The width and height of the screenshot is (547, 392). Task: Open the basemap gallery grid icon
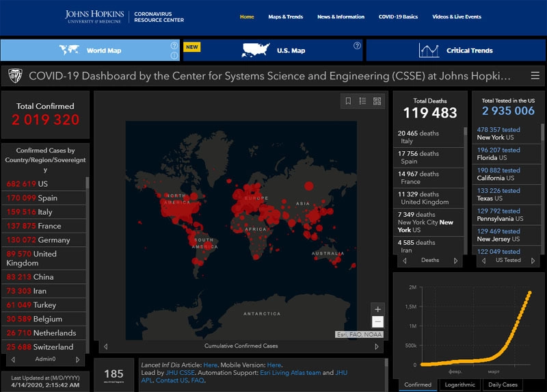[x=377, y=101]
